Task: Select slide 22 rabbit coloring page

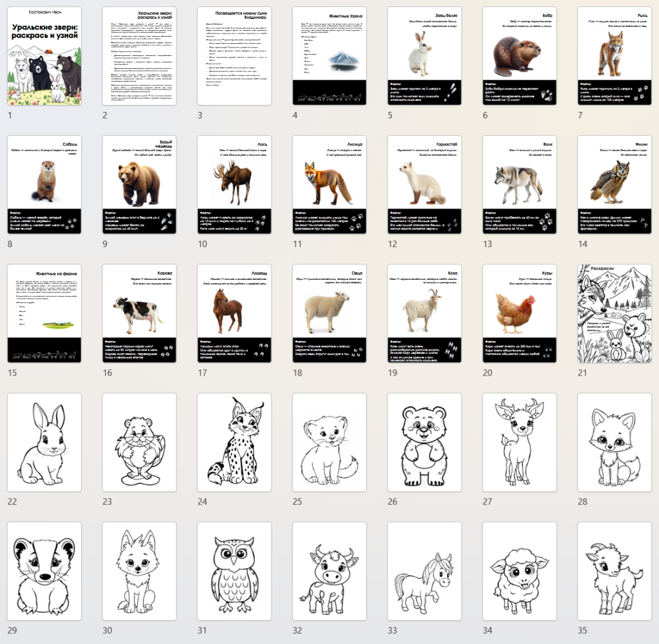Action: (x=44, y=443)
